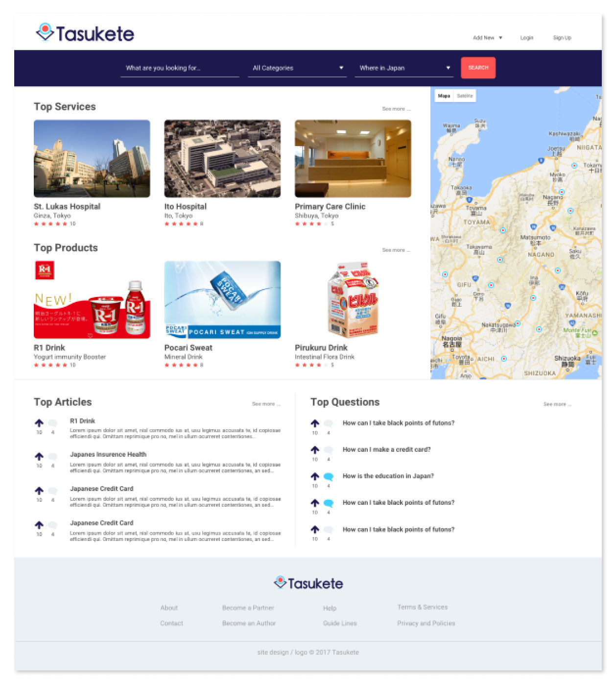The image size is (616, 689).
Task: Open St. Lukas Hospital photo
Action: click(x=92, y=159)
